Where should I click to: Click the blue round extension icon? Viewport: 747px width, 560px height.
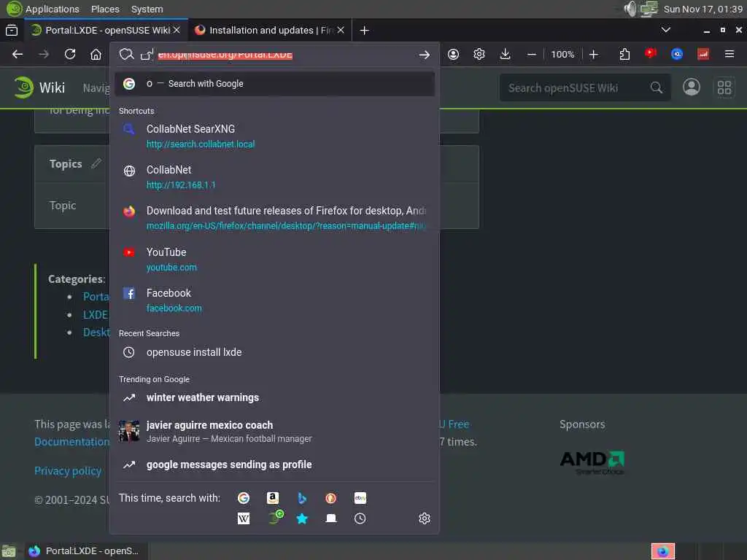(676, 54)
